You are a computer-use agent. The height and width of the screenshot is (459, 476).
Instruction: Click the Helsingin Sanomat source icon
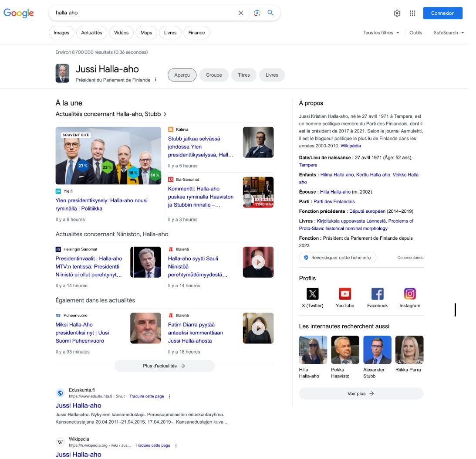[x=58, y=249]
